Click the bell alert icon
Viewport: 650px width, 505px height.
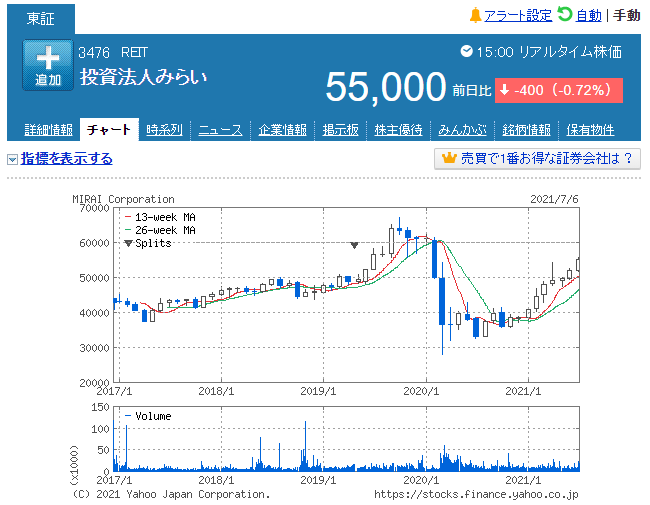[475, 15]
